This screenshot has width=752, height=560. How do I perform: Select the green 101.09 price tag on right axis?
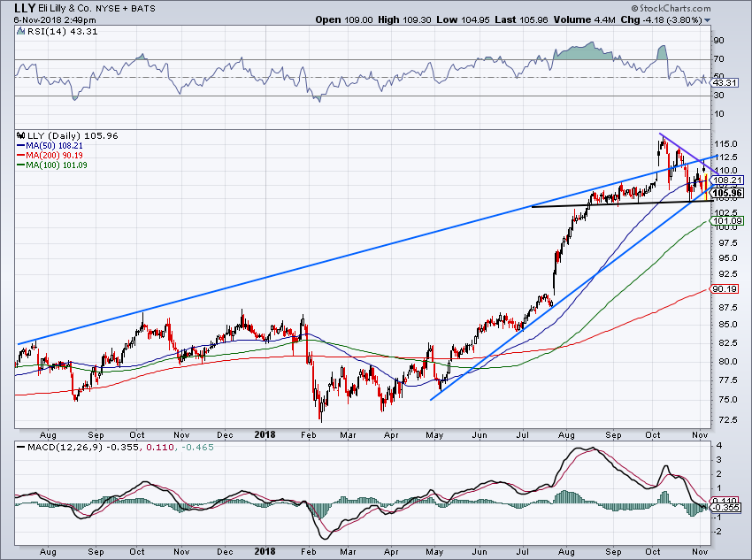click(x=725, y=220)
